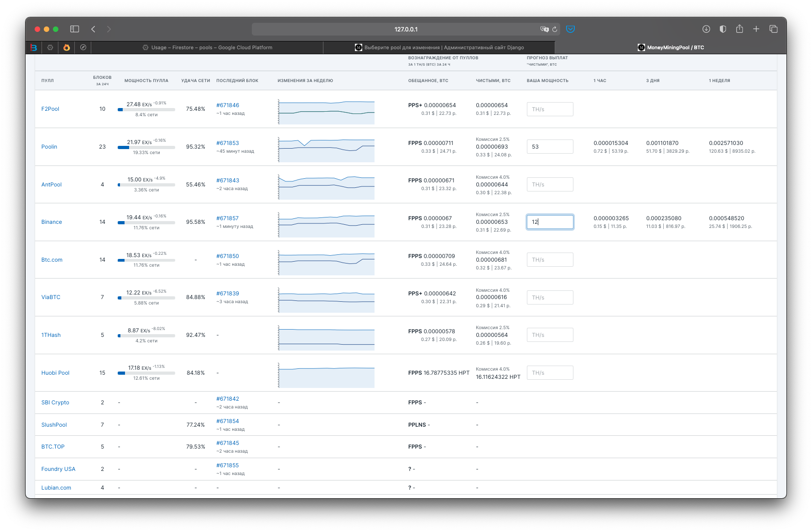Click 1THash TH/s power input
The image size is (812, 532).
(550, 335)
